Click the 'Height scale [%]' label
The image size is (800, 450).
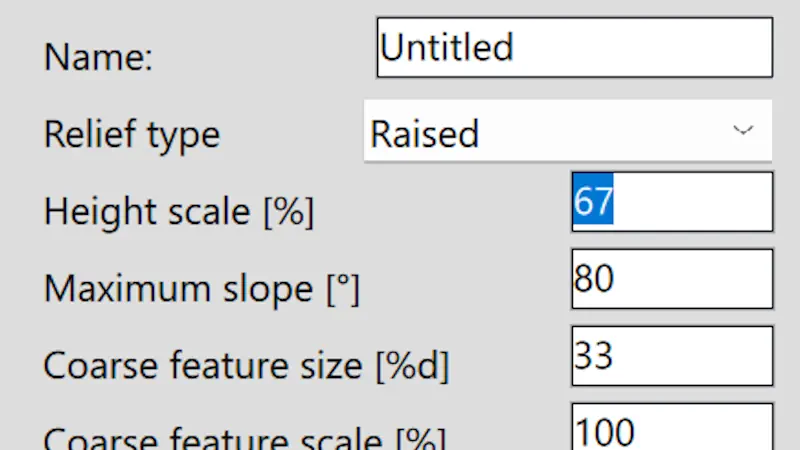(x=179, y=211)
